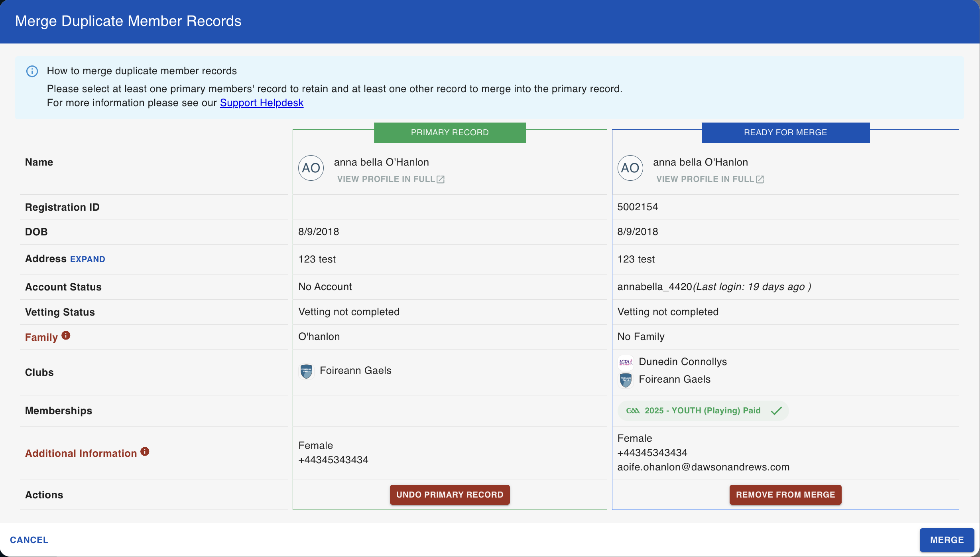Click the Merge button
Screen dimensions: 980x557
pyautogui.click(x=947, y=540)
